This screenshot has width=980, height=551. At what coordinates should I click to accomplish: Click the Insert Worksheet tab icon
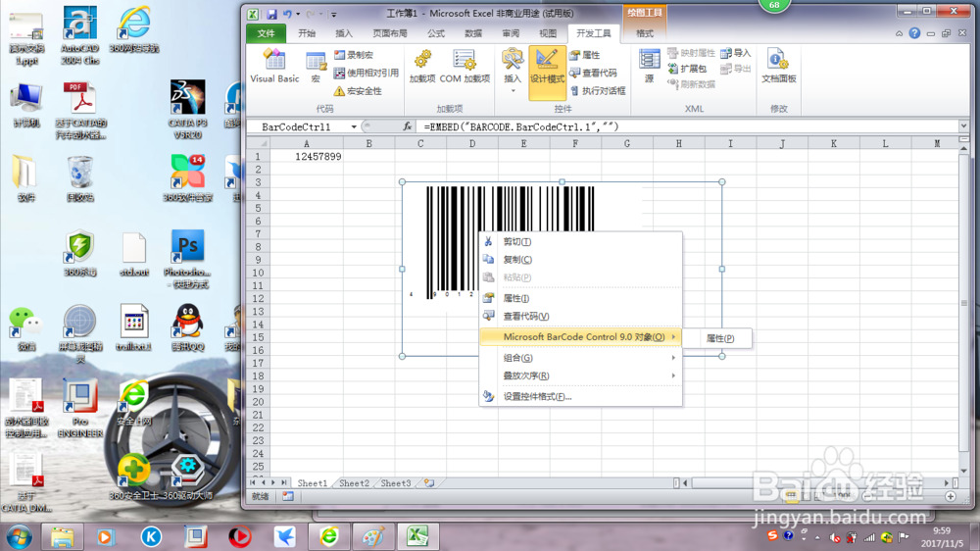(429, 482)
